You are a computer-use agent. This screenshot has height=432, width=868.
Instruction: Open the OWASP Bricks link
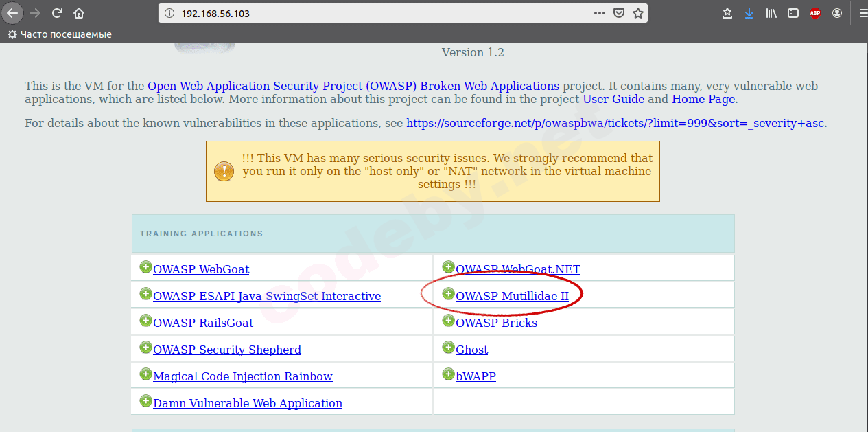point(496,323)
